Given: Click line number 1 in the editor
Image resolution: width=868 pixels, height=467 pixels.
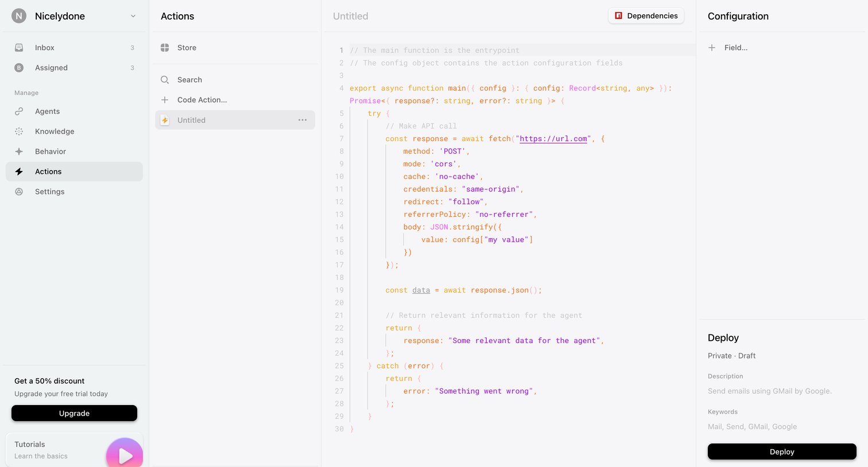Looking at the screenshot, I should [341, 50].
